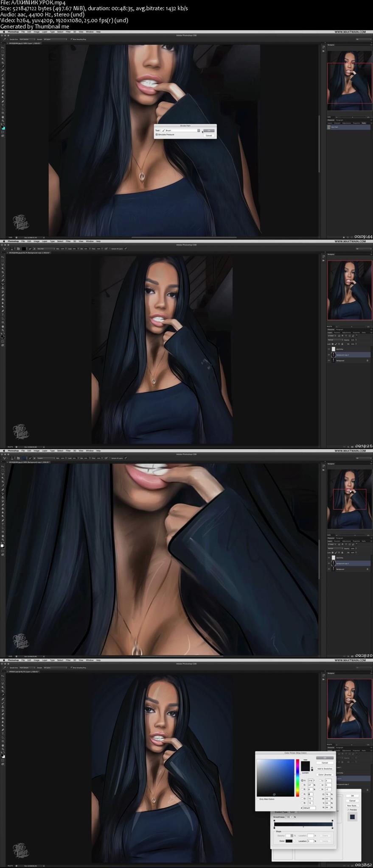Select the L radio button in Color Picker

pyautogui.click(x=320, y=781)
